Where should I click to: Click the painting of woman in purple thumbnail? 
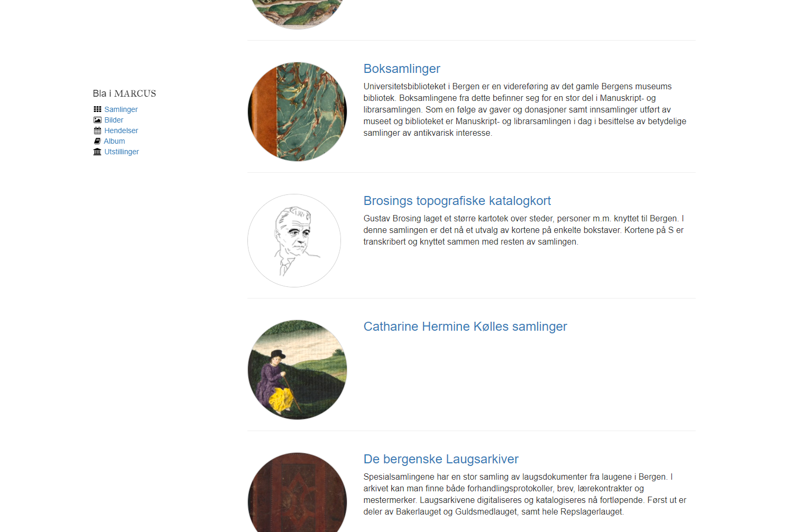pyautogui.click(x=297, y=370)
